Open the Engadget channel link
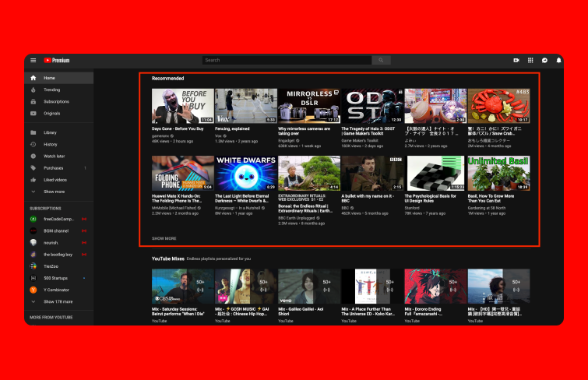 pos(287,141)
